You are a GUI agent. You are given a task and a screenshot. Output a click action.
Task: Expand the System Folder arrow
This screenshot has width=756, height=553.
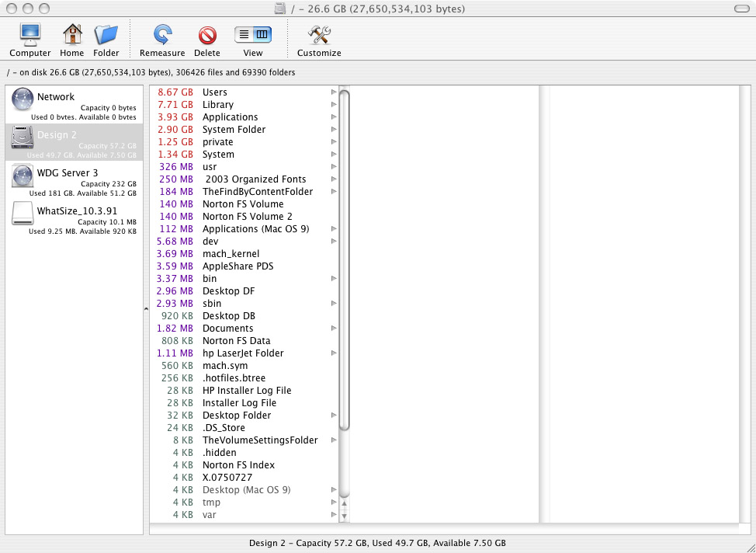point(334,130)
